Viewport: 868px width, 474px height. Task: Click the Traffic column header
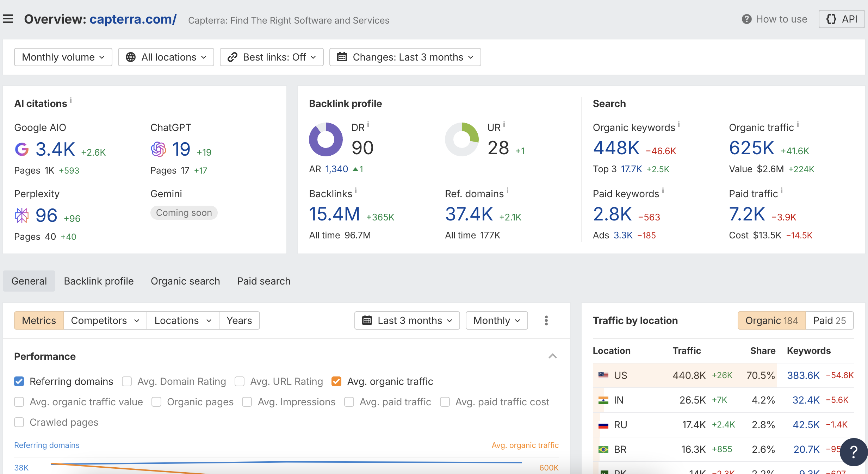687,351
